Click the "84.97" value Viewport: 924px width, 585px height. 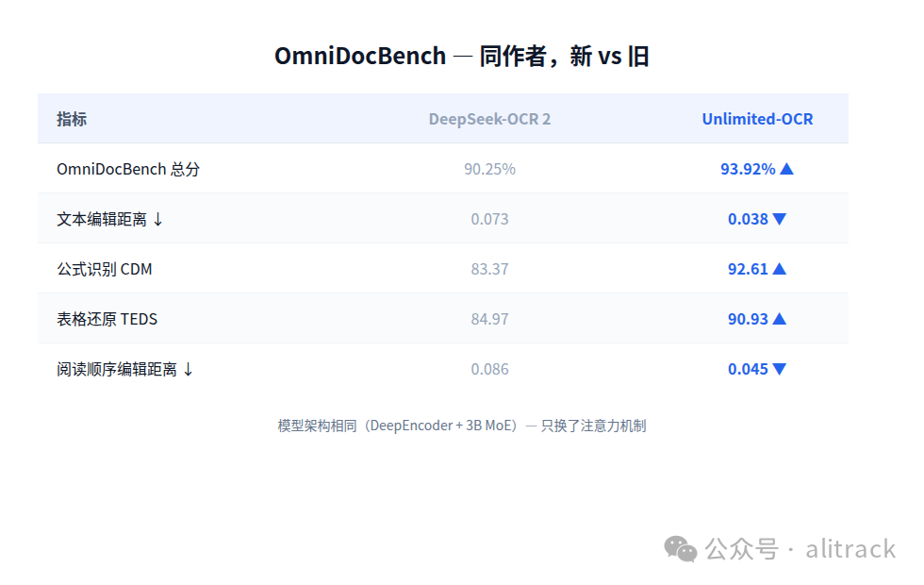[x=489, y=319]
